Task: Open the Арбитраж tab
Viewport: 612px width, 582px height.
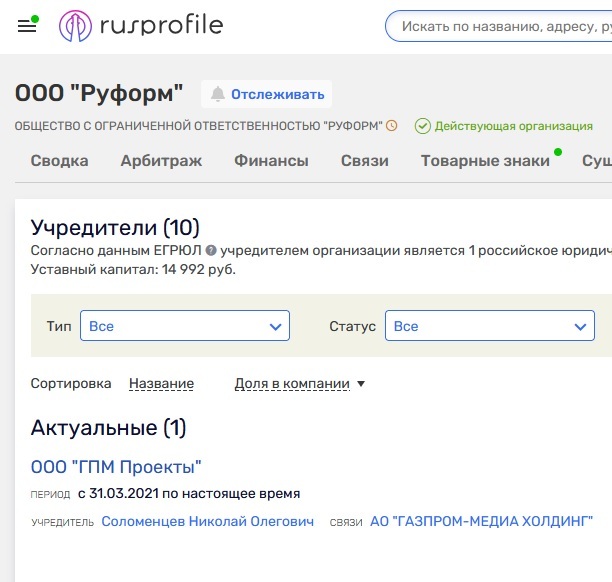Action: pos(161,161)
